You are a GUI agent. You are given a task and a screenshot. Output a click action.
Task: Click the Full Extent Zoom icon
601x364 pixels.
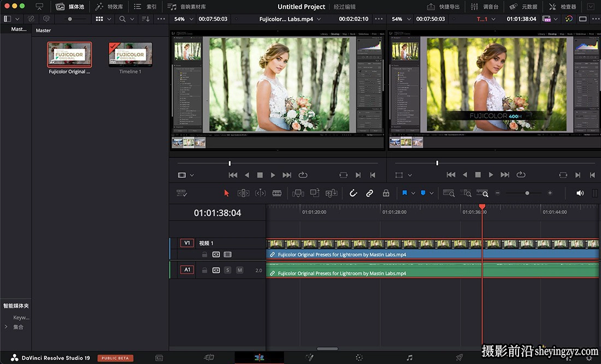point(449,193)
